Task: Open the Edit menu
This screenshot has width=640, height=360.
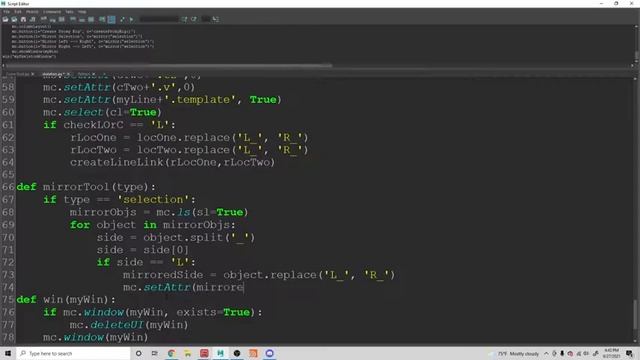Action: [18, 12]
